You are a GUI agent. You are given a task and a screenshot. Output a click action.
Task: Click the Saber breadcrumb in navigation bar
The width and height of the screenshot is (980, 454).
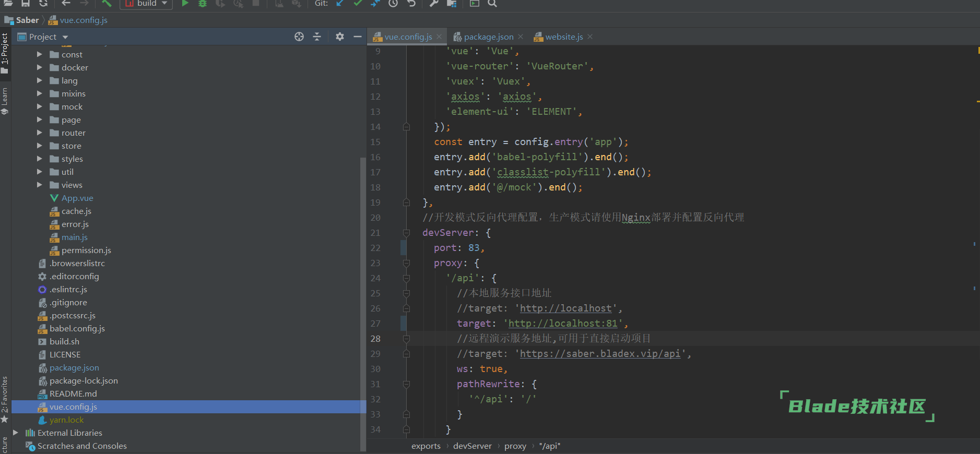tap(22, 20)
